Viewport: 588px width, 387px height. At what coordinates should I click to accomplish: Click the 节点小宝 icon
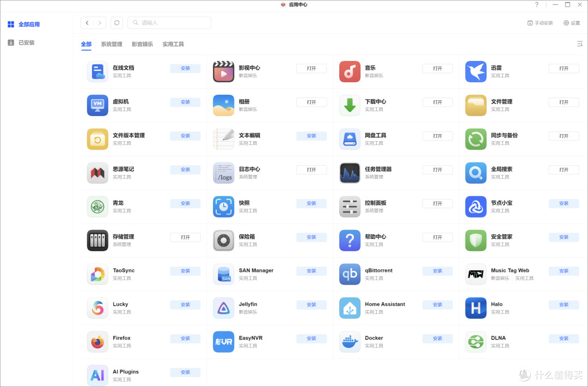[475, 207]
